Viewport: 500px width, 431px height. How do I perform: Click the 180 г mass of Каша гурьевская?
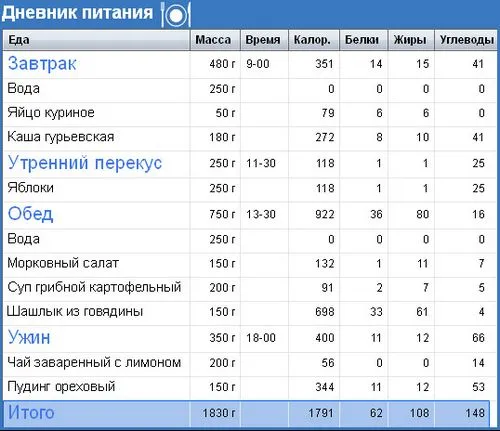coord(222,137)
